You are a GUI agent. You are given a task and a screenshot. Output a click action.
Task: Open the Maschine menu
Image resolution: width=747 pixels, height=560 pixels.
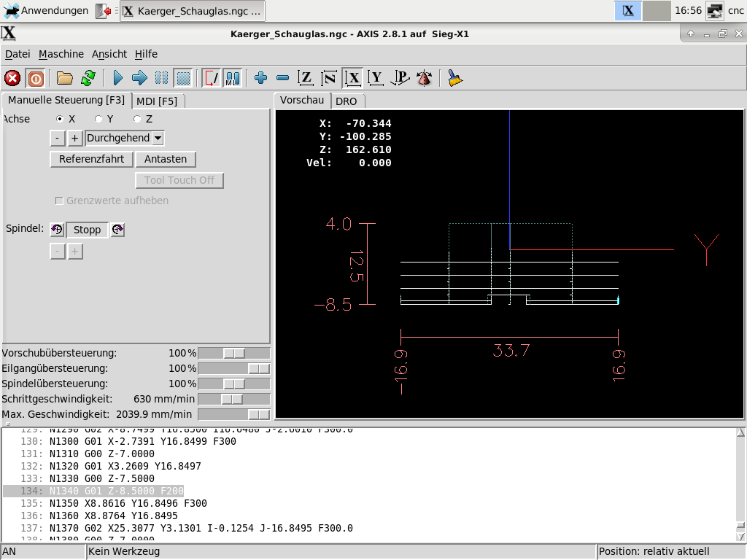(61, 54)
